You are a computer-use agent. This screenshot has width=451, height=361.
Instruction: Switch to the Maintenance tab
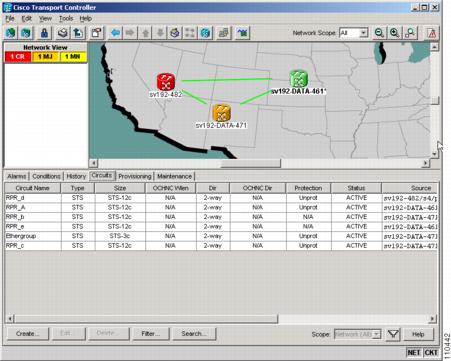click(x=175, y=176)
